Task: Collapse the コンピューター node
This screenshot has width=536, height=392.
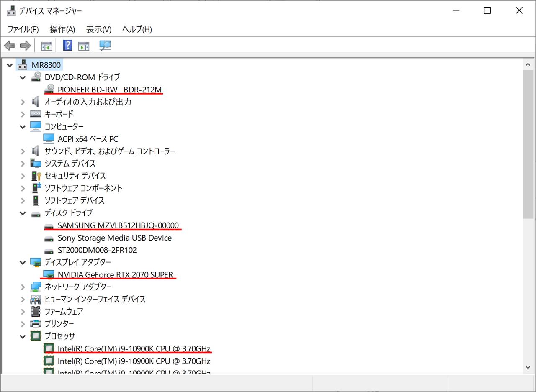Action: 23,127
